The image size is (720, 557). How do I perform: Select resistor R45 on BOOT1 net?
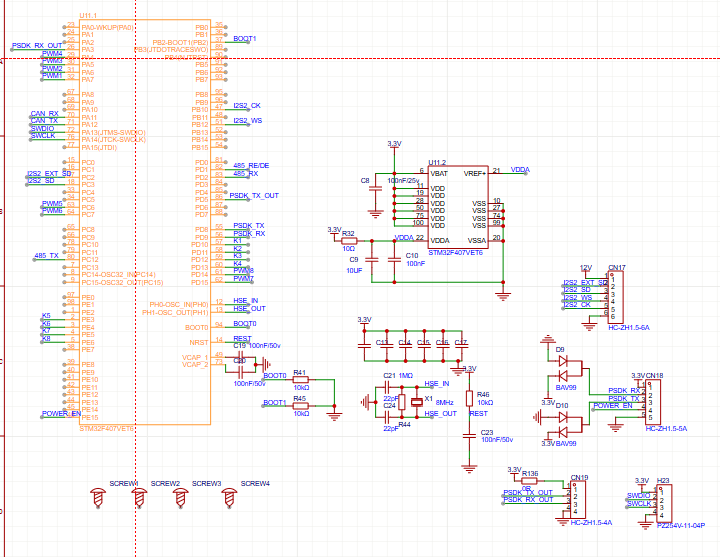click(300, 405)
